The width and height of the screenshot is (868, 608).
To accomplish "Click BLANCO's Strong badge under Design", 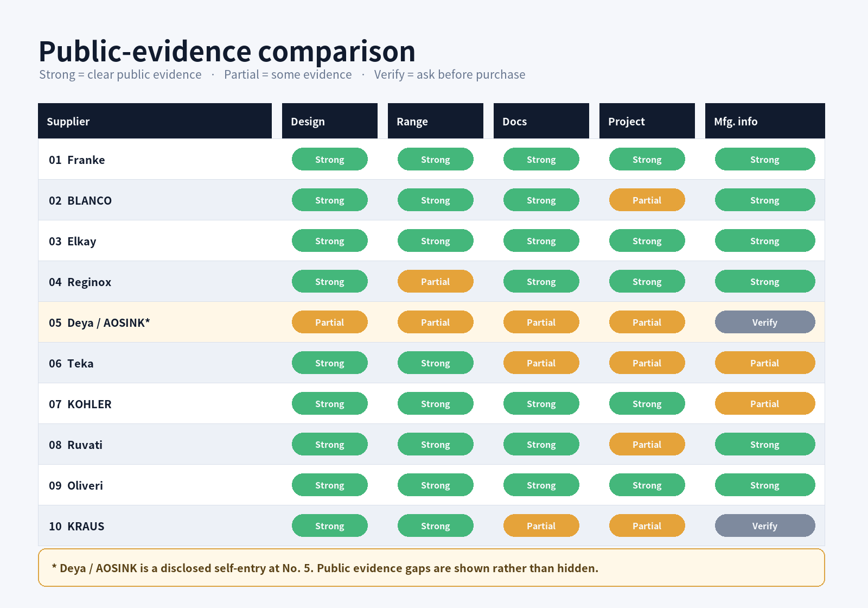I will [x=330, y=200].
